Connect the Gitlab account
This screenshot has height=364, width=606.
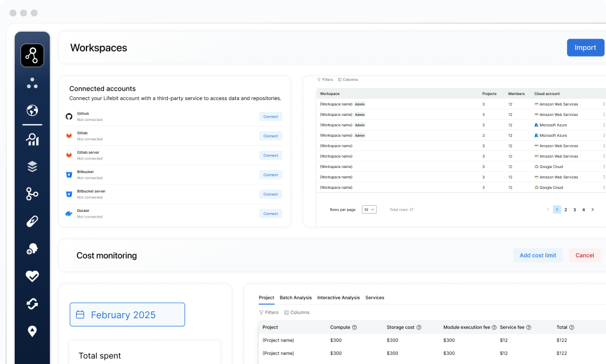click(x=271, y=136)
